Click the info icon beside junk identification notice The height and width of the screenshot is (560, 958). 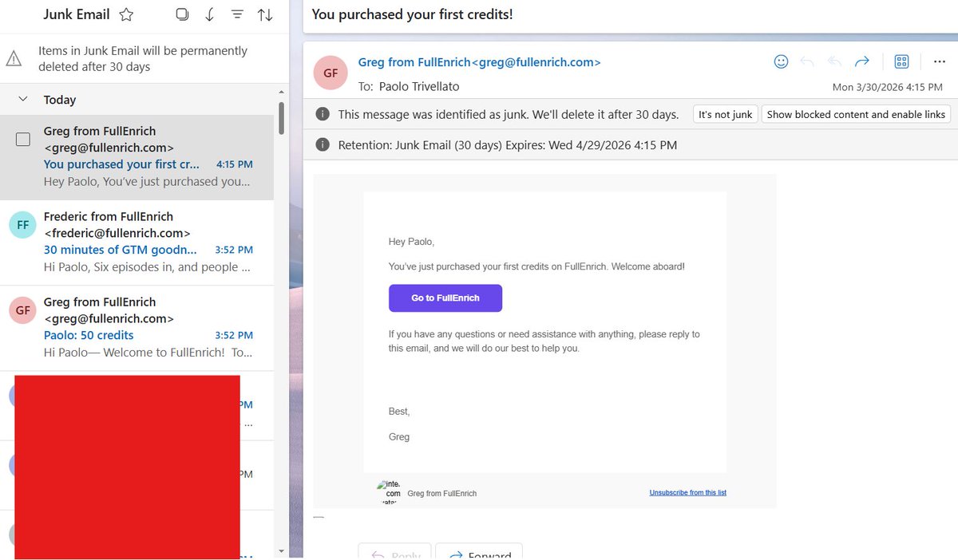pyautogui.click(x=322, y=114)
